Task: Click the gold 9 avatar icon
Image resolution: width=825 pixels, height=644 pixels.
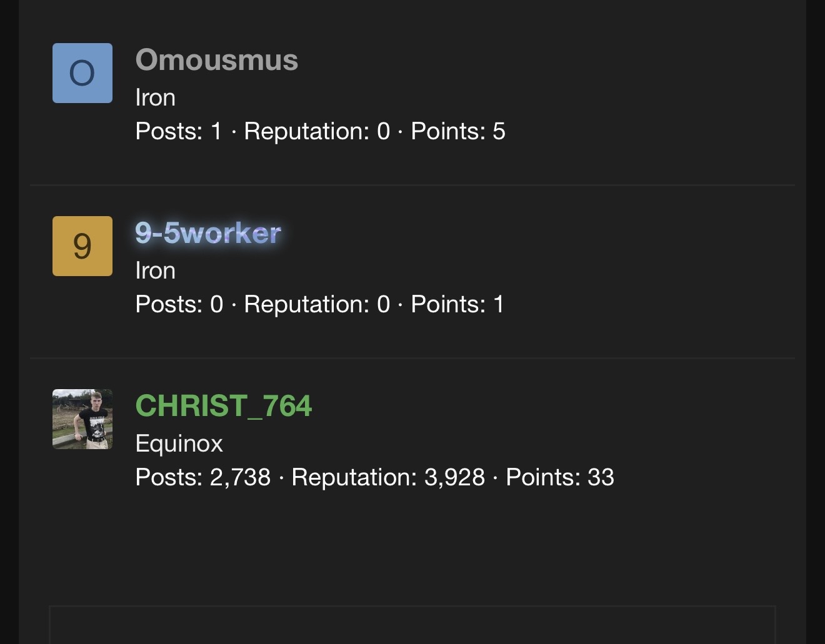Action: pos(82,246)
